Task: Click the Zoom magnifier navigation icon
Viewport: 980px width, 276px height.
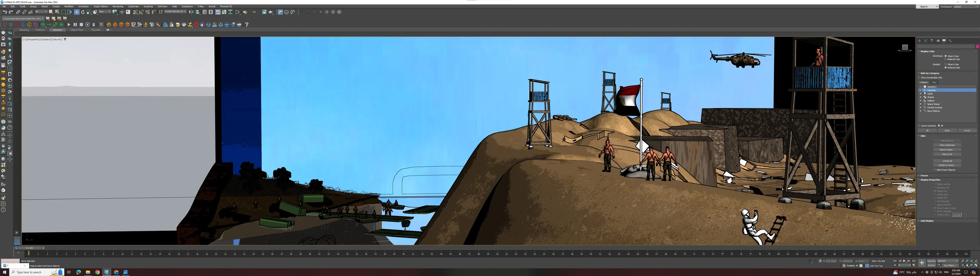Action: (x=963, y=261)
